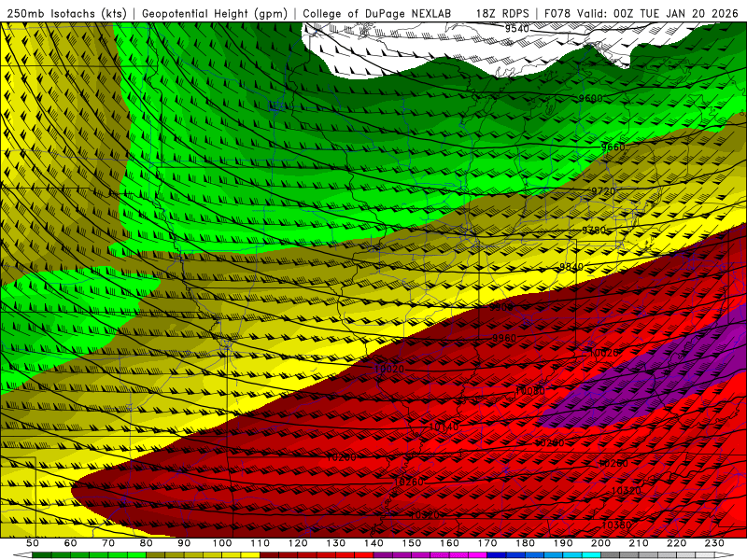The image size is (747, 560).
Task: Click the 50 kts value on the color scale
Action: click(33, 543)
